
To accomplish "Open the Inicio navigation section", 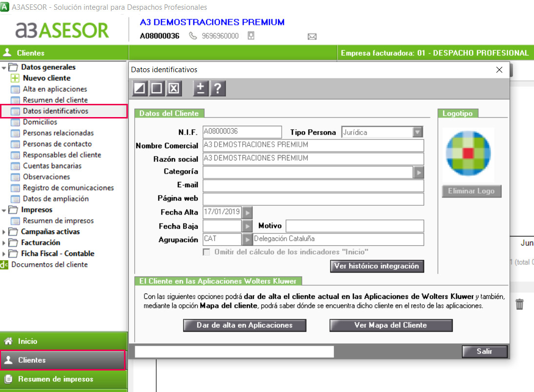I will click(x=63, y=341).
